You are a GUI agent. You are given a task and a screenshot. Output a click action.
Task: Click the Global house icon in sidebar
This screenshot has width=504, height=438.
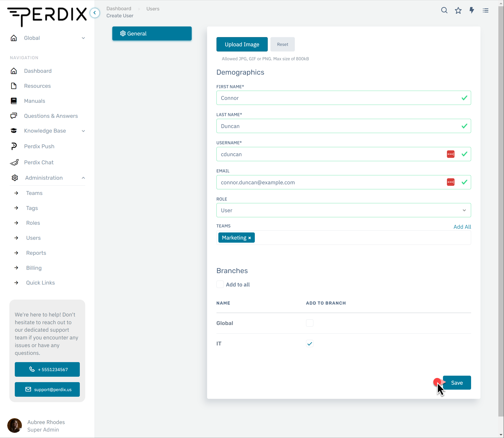(14, 38)
